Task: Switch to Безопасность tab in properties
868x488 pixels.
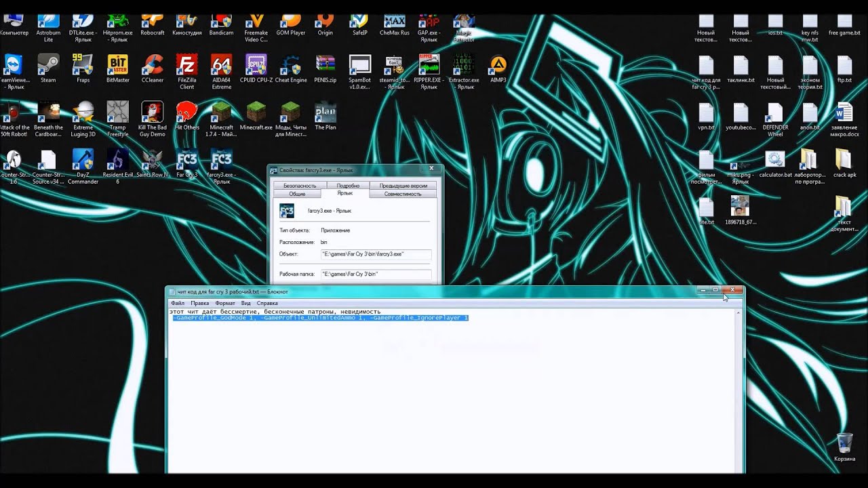Action: pyautogui.click(x=300, y=185)
